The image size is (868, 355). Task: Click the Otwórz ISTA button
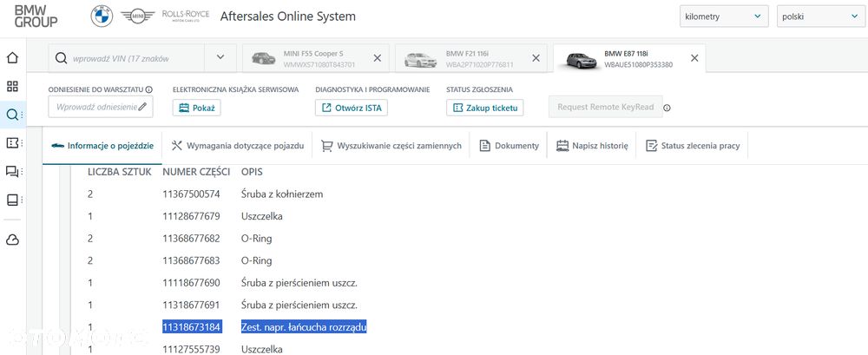[x=352, y=108]
